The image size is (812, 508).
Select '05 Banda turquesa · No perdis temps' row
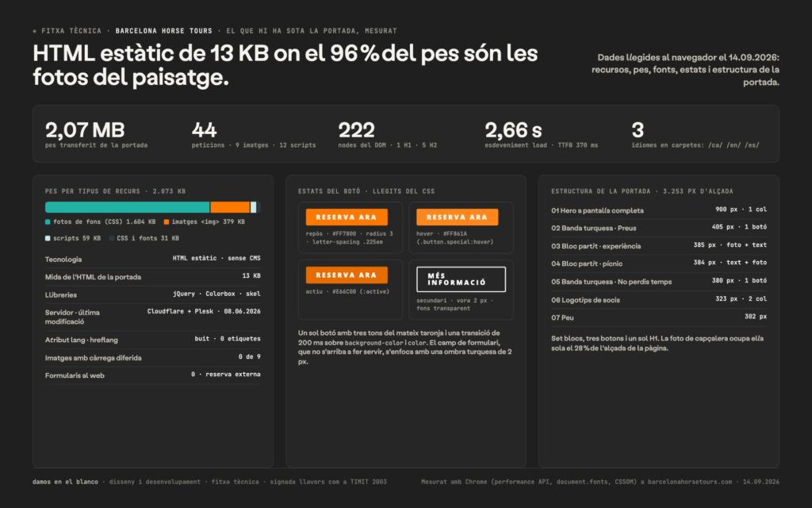coord(659,281)
